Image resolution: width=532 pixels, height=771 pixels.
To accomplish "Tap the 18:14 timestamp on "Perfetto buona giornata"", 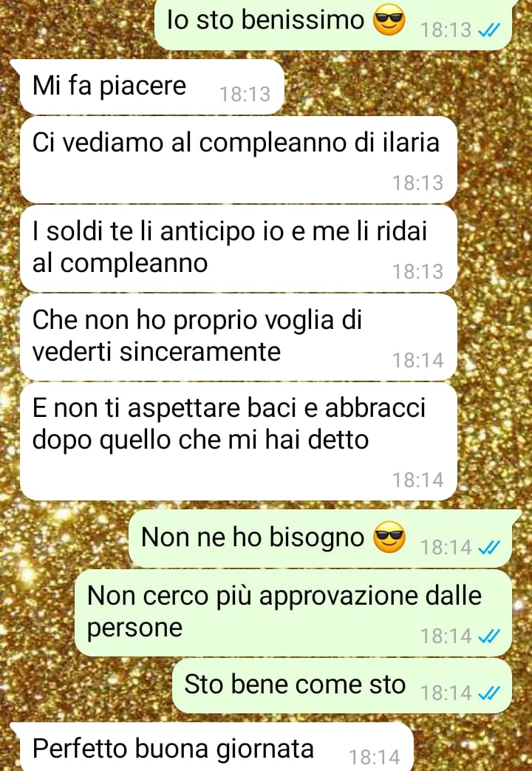I will click(375, 757).
